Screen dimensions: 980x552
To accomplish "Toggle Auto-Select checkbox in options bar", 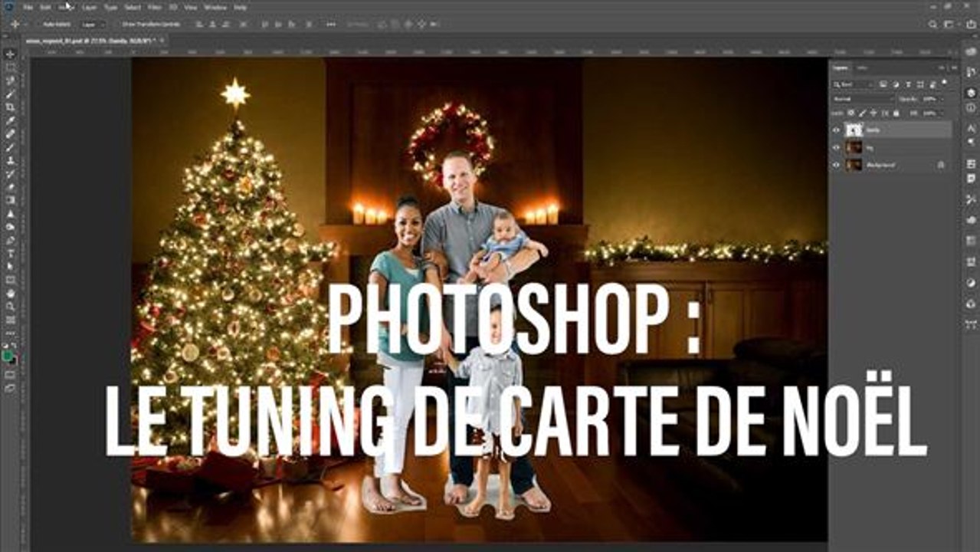I will (38, 25).
